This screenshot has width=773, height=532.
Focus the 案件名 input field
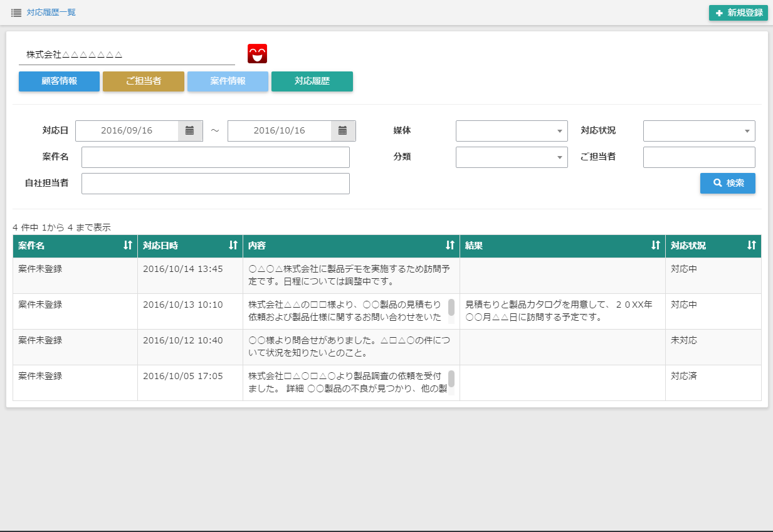pos(216,157)
